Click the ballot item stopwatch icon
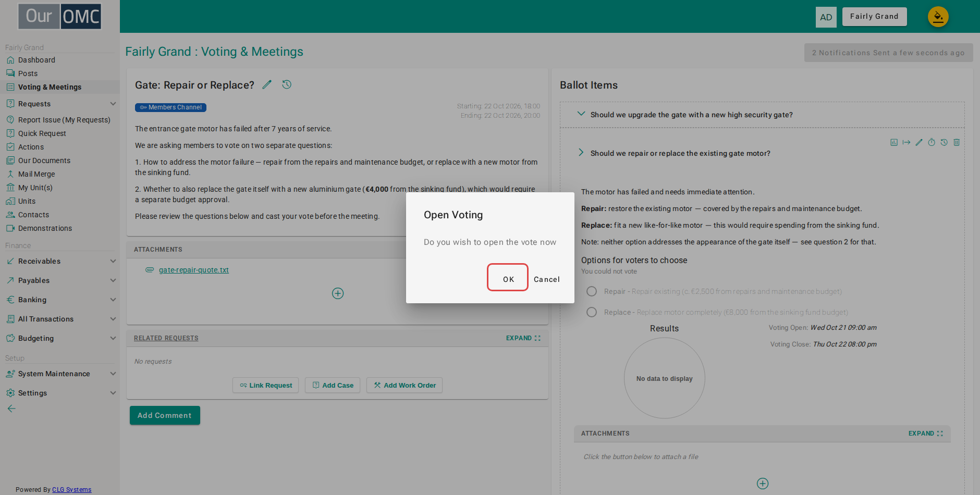 click(932, 142)
